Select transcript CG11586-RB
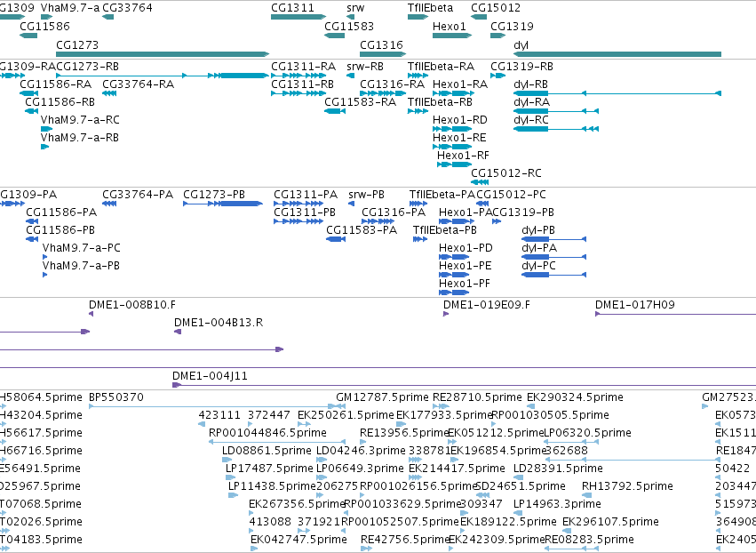 coord(60,102)
